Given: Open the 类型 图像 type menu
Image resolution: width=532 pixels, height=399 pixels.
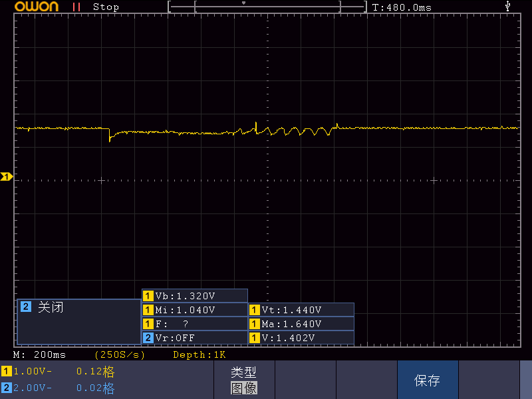Looking at the screenshot, I should pos(244,380).
